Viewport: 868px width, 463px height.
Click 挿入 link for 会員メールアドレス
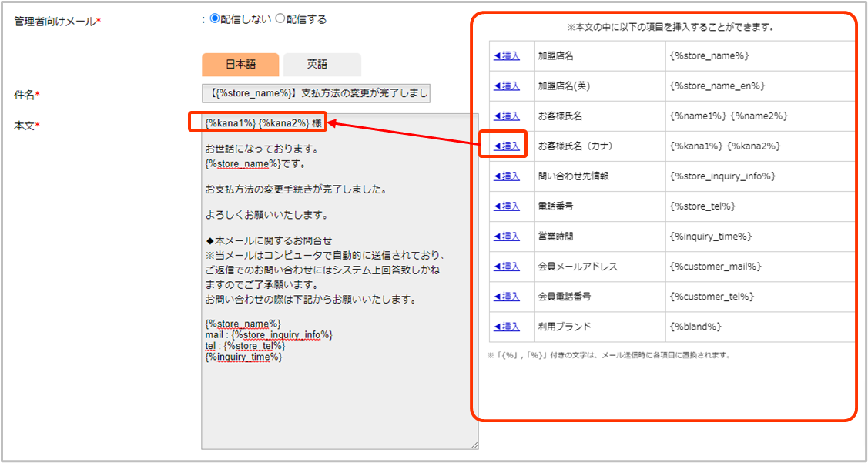[507, 266]
